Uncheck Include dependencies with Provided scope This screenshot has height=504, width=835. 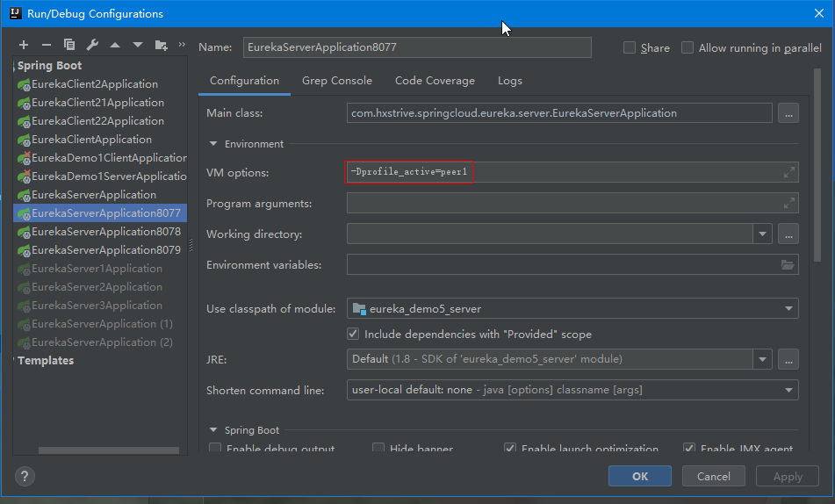(x=353, y=334)
